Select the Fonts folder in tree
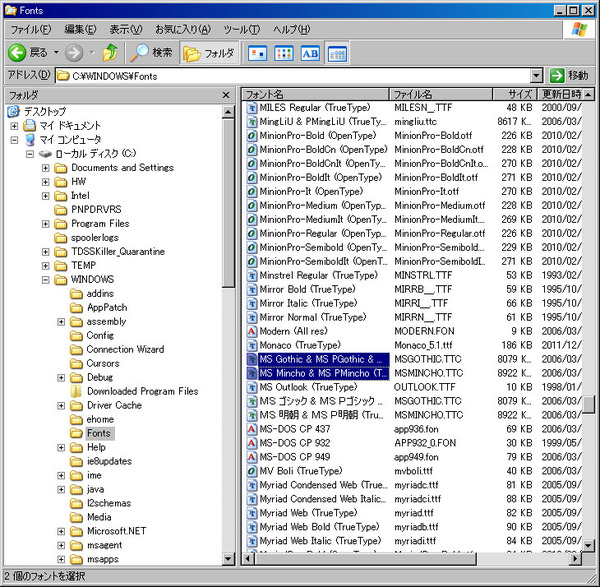600x587 pixels. click(99, 433)
